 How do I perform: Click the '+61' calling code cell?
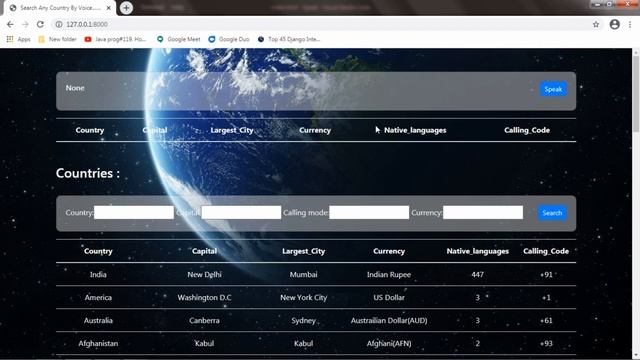click(x=546, y=320)
